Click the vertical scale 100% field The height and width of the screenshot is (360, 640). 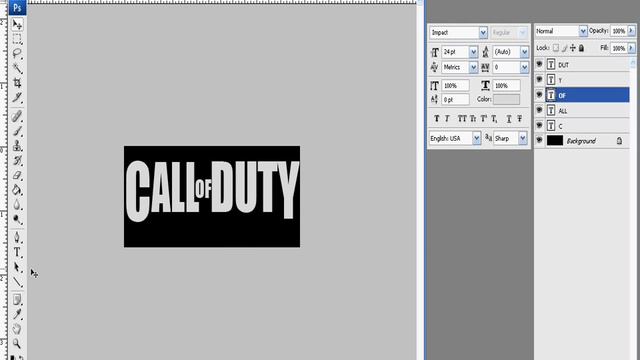click(x=456, y=86)
